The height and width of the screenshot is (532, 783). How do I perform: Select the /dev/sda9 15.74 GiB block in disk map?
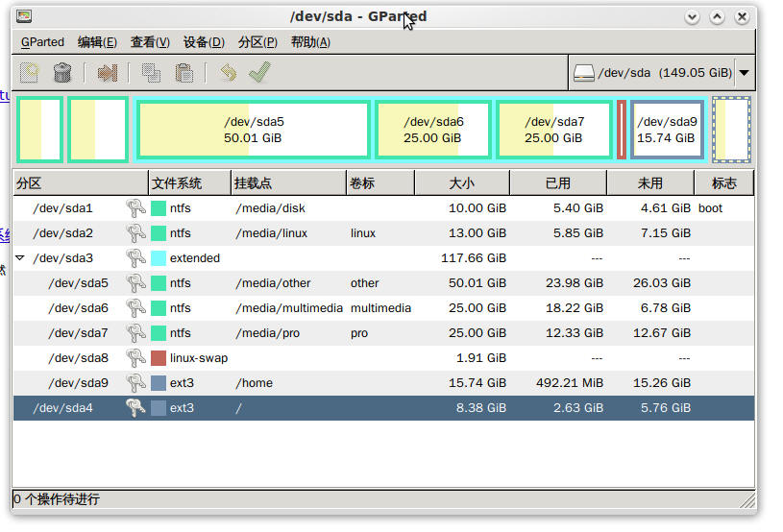(667, 130)
